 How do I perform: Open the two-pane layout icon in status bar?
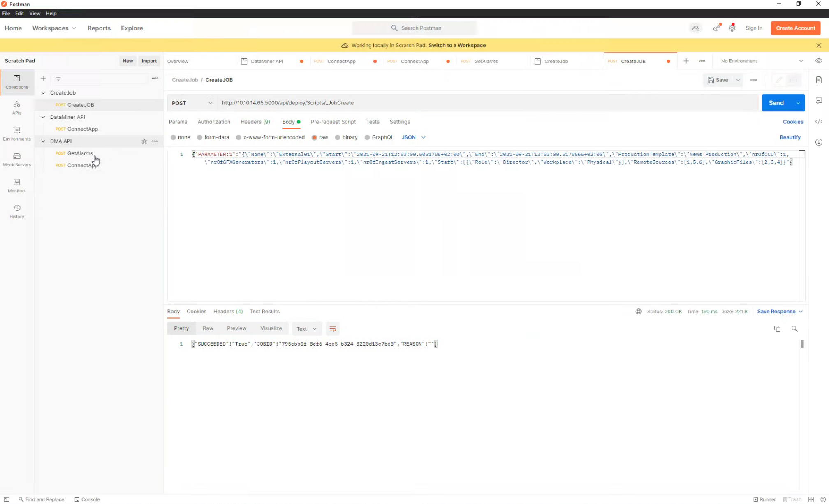click(x=811, y=499)
